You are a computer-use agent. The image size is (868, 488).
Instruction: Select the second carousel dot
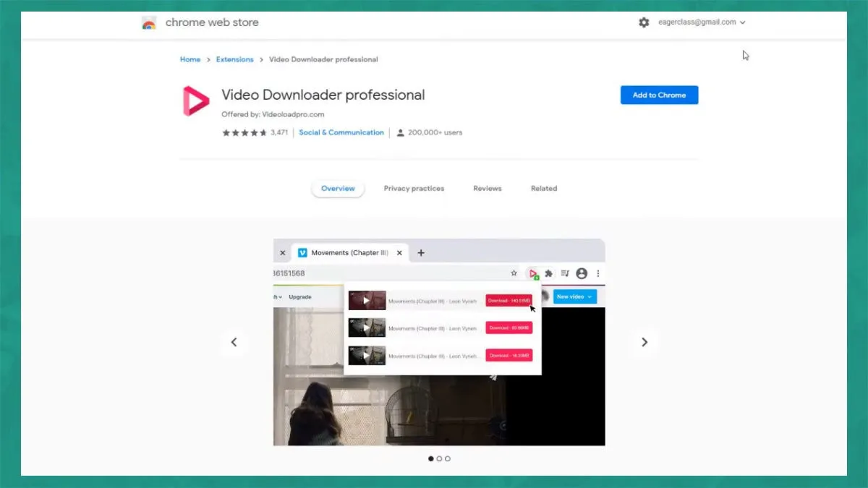439,458
